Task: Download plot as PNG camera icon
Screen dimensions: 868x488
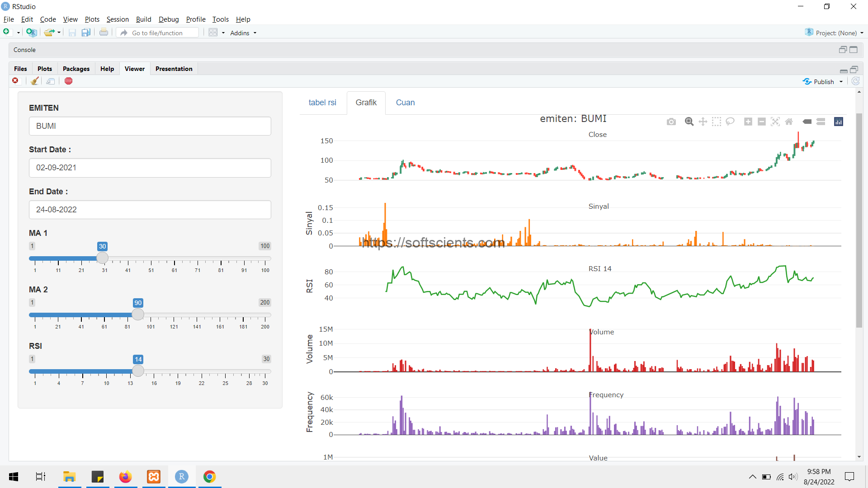Action: 671,122
